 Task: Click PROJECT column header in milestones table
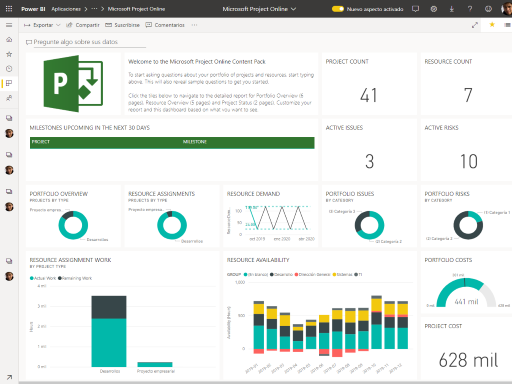[41, 142]
